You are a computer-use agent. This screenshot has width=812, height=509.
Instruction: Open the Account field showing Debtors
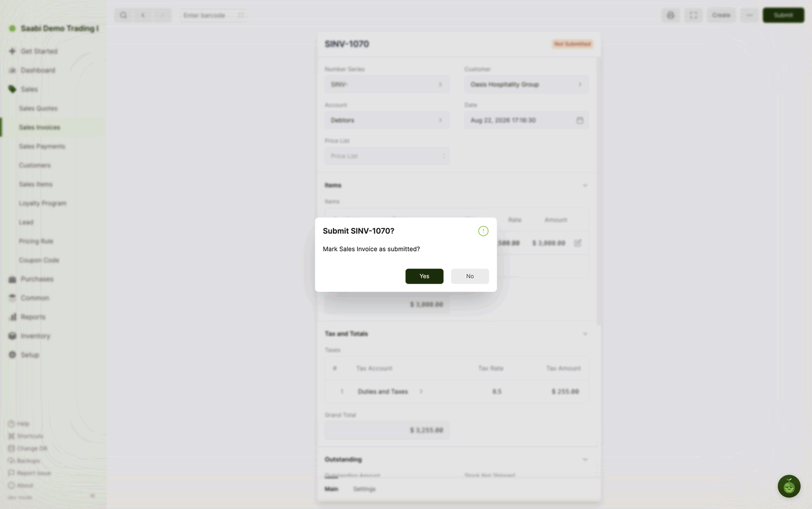387,120
